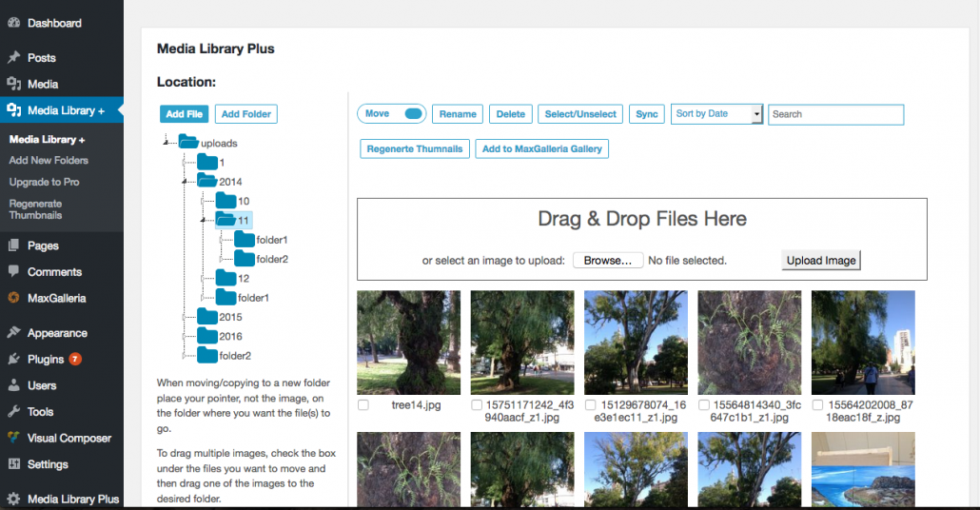Click the Posts pin icon
980x510 pixels.
pos(13,57)
